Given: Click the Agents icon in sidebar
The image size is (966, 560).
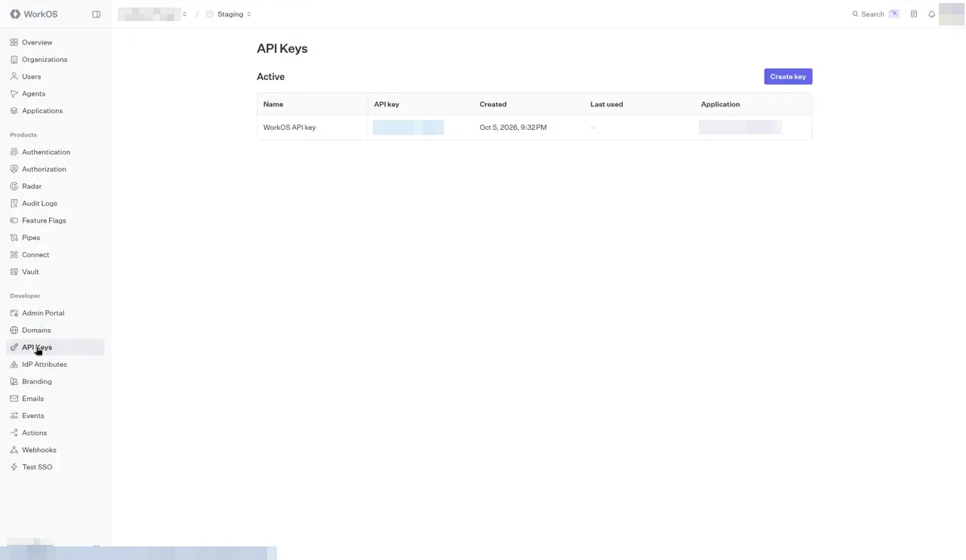Looking at the screenshot, I should tap(14, 94).
